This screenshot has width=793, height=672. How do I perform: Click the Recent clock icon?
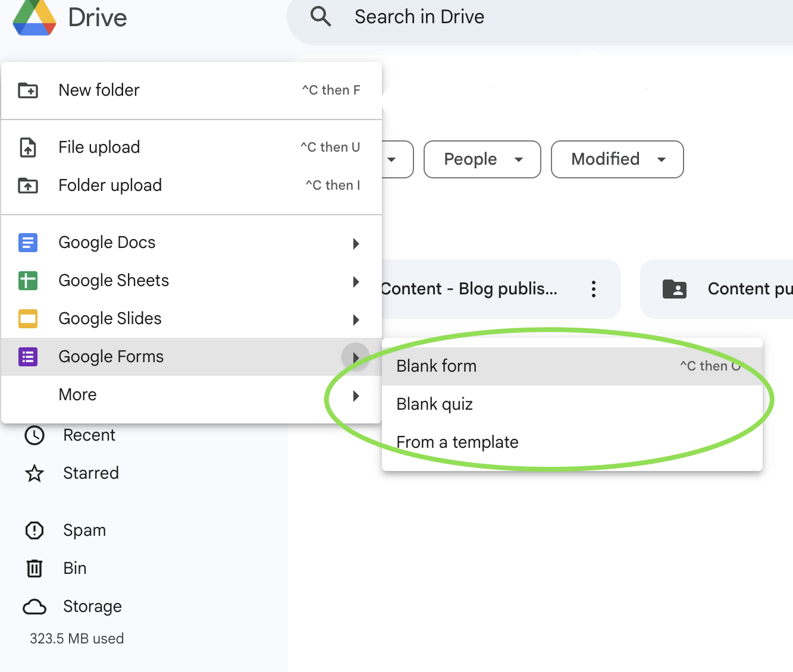tap(35, 435)
